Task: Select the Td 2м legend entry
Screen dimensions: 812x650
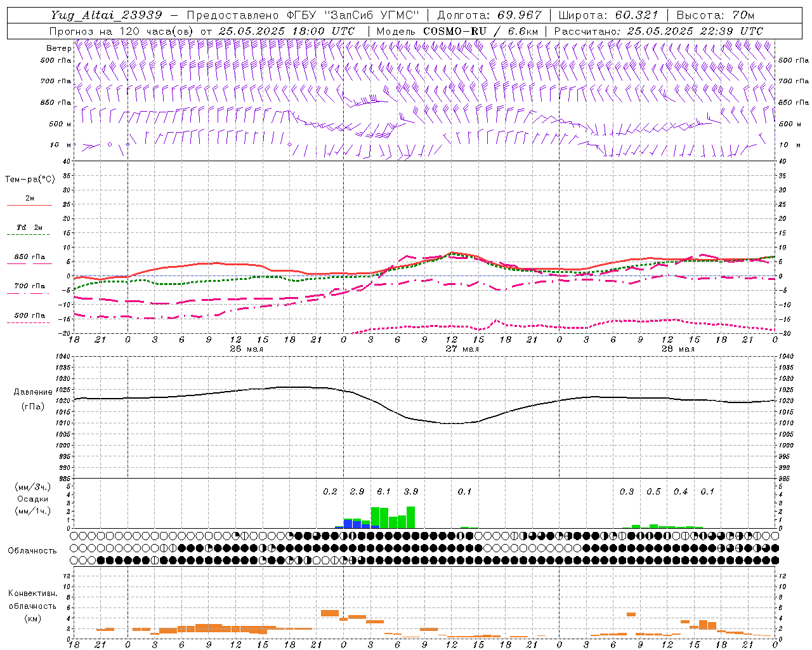Action: coord(29,227)
